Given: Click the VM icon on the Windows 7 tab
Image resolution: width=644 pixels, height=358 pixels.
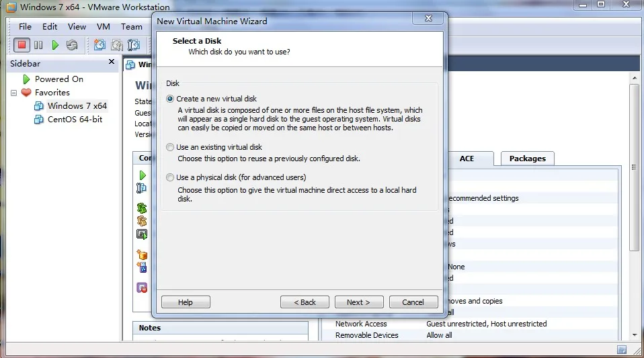Looking at the screenshot, I should click(130, 65).
